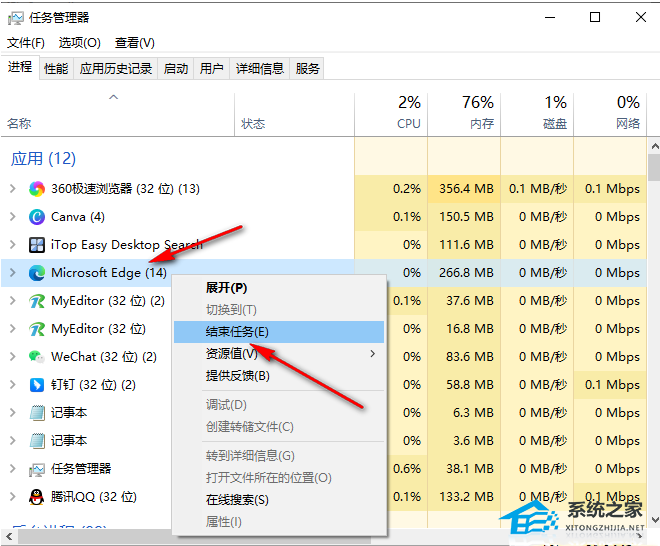Expand the 任务管理器 process group

coord(13,469)
